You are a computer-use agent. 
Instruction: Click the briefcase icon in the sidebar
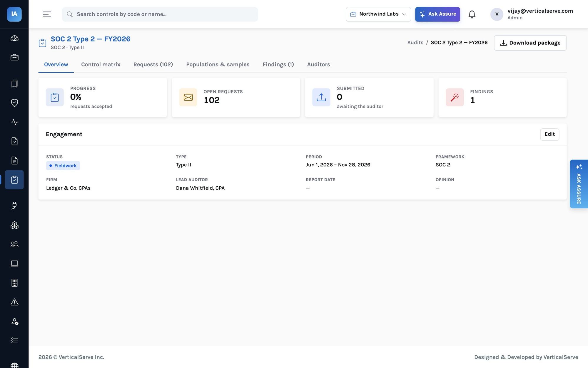pos(14,57)
